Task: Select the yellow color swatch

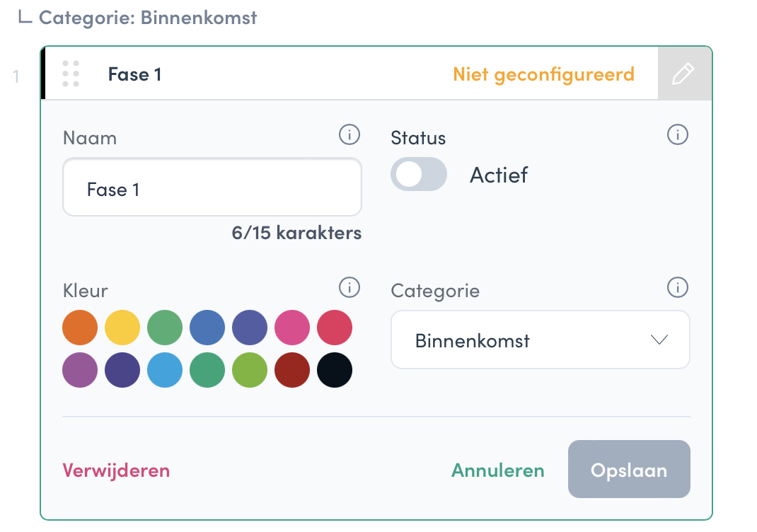Action: tap(122, 328)
